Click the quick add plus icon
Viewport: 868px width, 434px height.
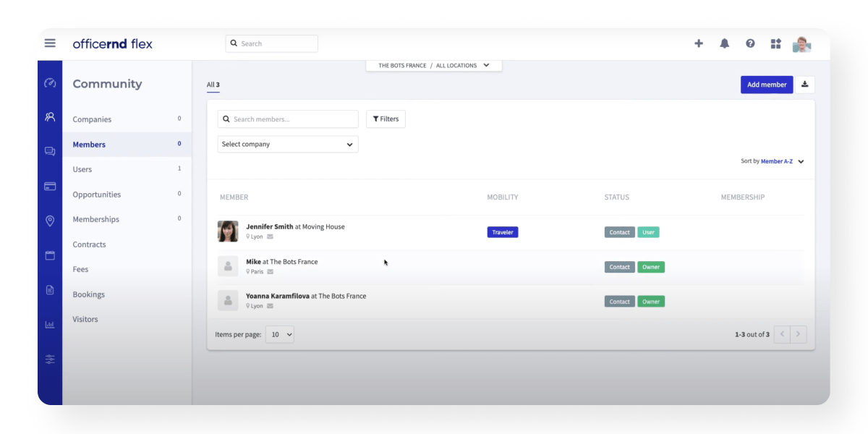point(699,43)
